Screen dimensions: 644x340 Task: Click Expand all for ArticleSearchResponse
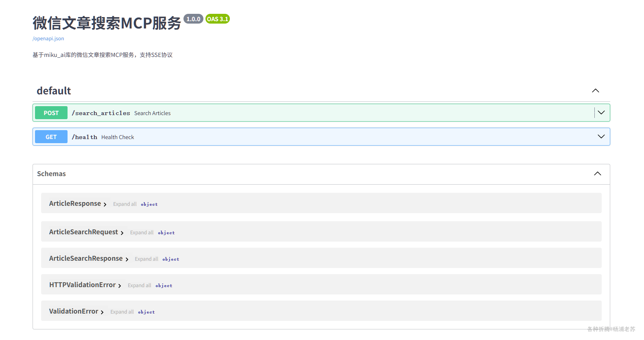click(146, 259)
